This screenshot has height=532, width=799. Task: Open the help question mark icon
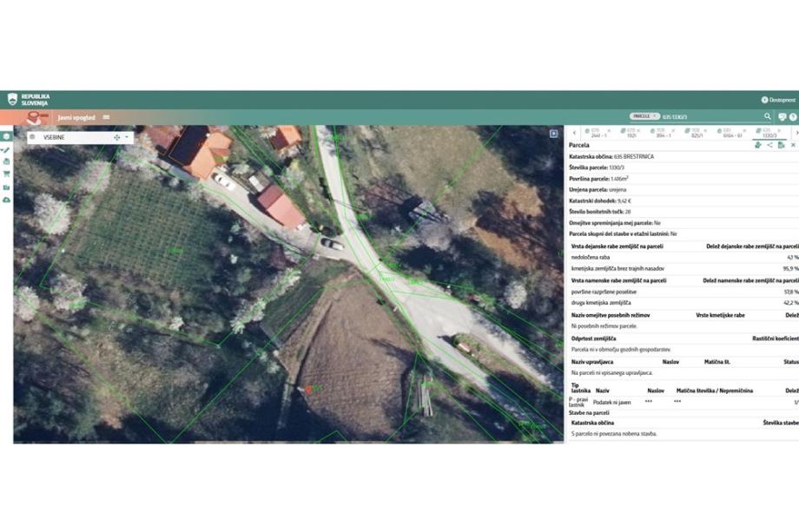pyautogui.click(x=793, y=117)
